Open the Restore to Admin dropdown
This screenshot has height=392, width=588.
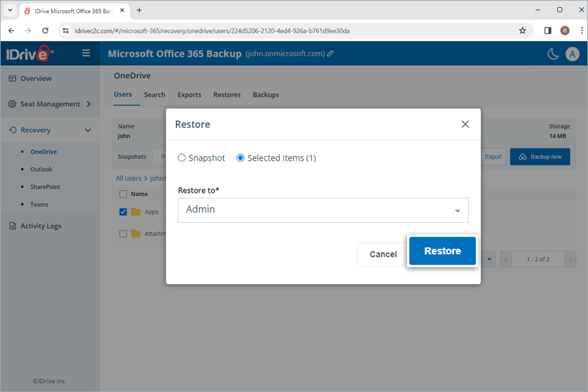coord(323,210)
